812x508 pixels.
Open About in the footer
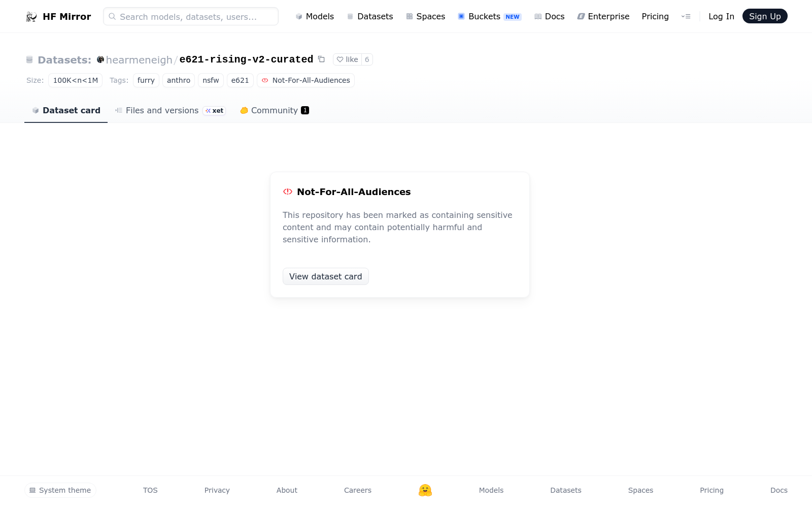coord(287,490)
